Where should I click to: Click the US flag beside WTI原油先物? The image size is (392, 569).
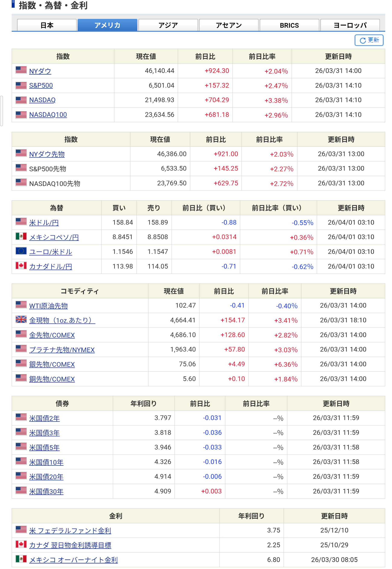21,305
